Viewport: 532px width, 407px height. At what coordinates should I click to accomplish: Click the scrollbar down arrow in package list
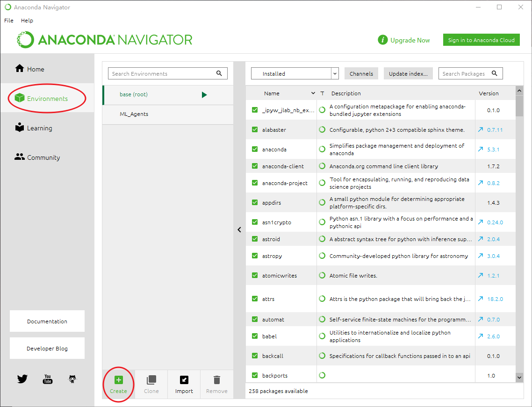(519, 377)
